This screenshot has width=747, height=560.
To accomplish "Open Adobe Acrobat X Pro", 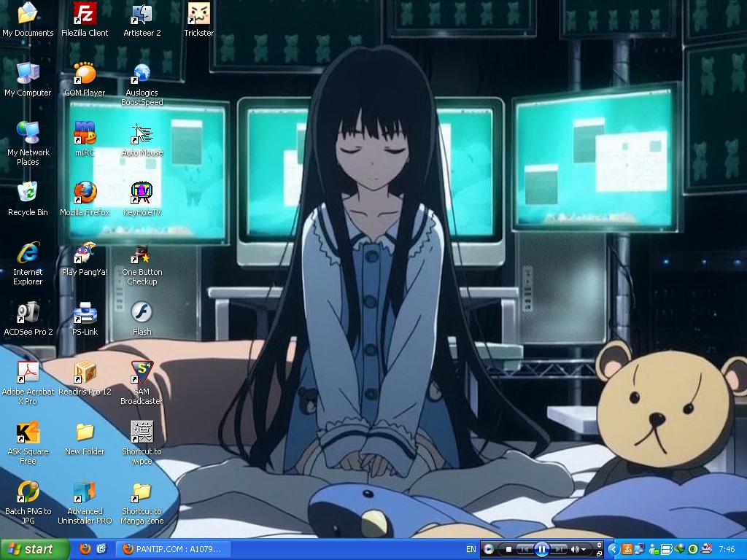I will (28, 384).
